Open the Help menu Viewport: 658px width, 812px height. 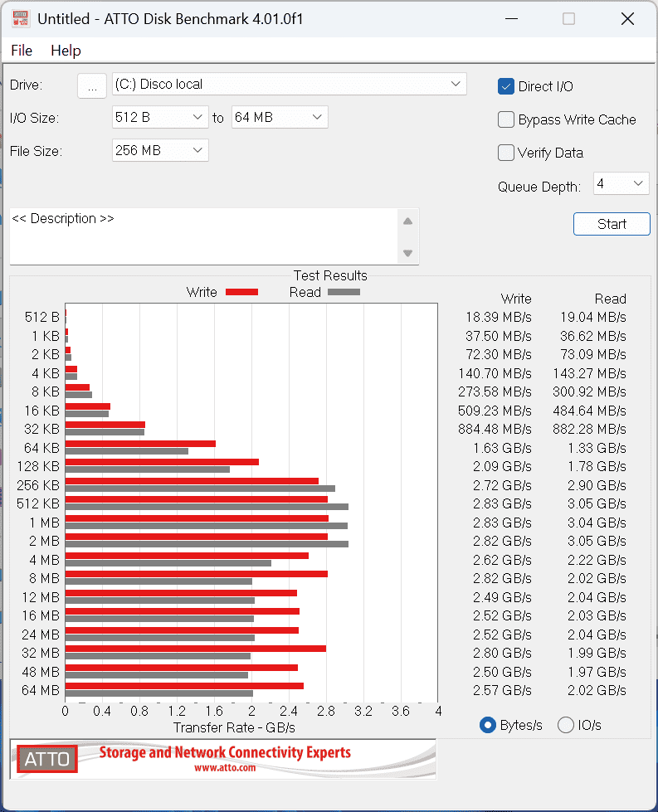66,51
